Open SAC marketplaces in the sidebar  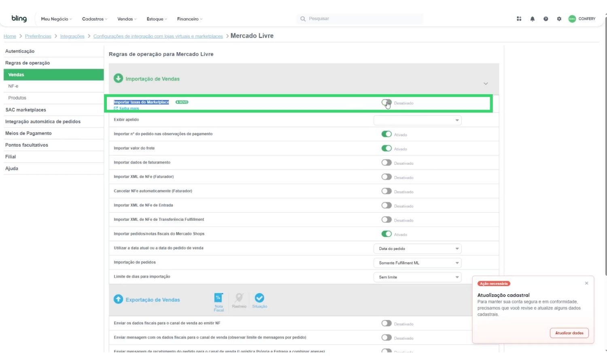[x=53, y=110]
